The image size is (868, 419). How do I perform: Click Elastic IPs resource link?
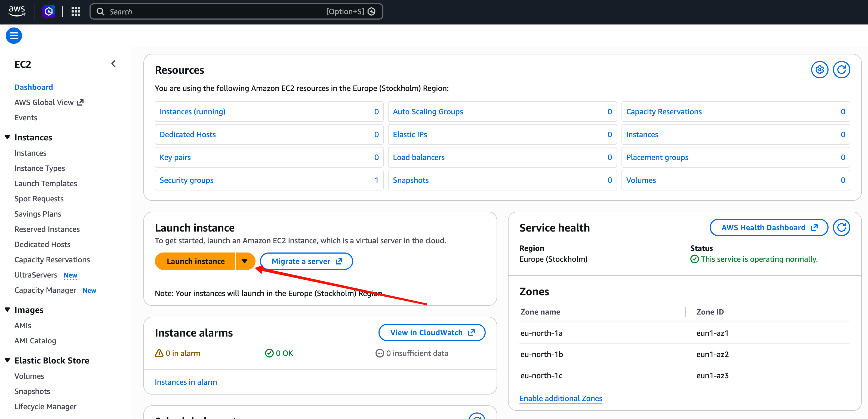coord(410,134)
